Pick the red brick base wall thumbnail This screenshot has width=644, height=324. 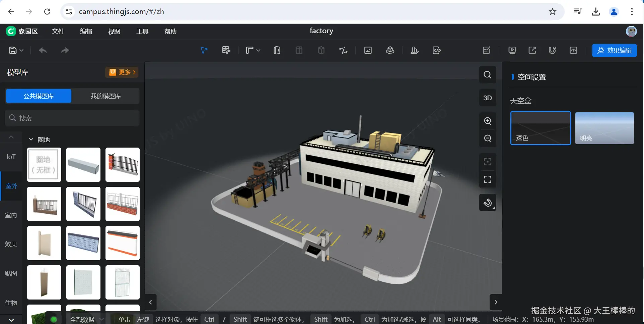(x=123, y=204)
